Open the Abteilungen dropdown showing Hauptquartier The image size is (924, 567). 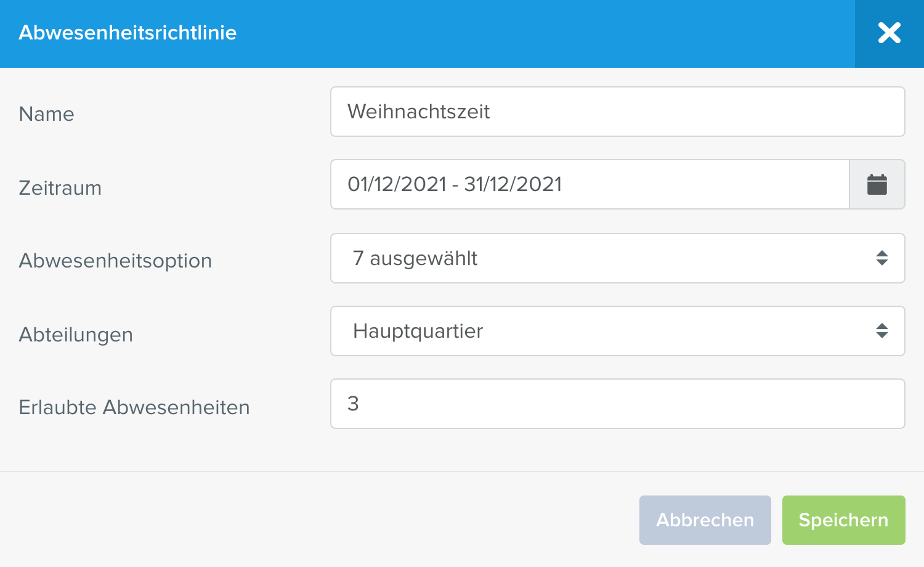[x=618, y=331]
